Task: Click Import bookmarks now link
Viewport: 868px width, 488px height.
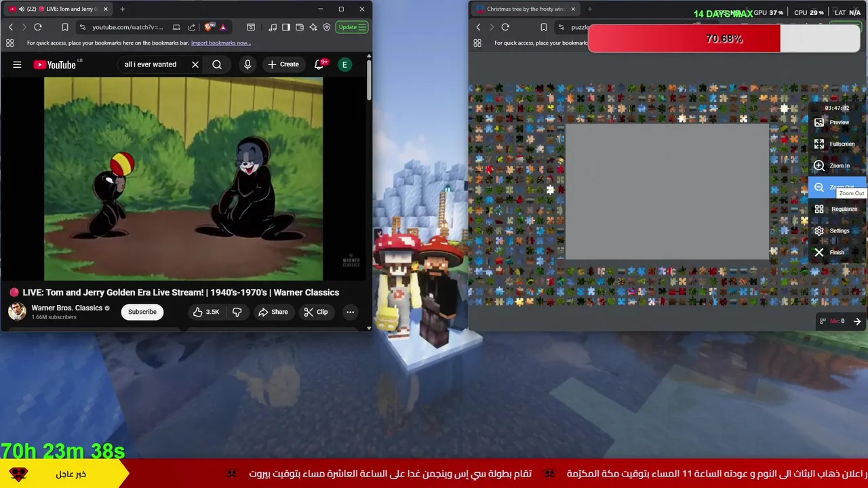Action: (x=221, y=43)
